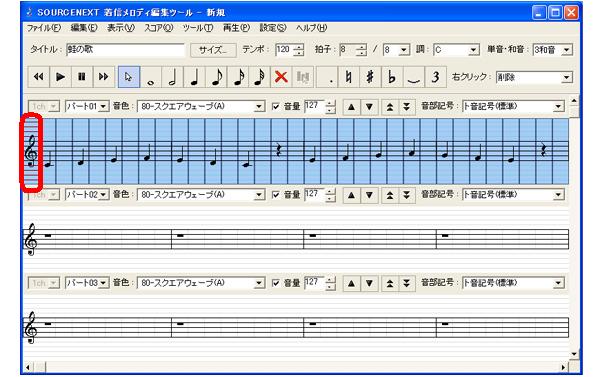
Task: Click the タイトル text field
Action: coord(126,50)
